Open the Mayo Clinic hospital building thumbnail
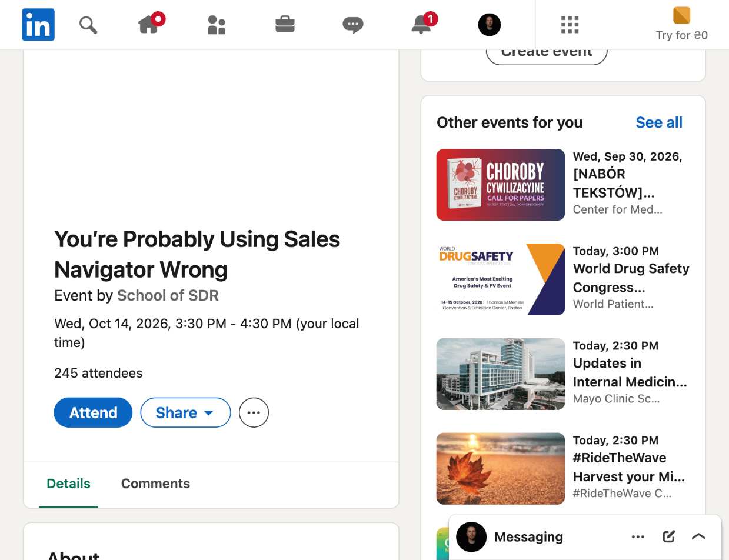729x560 pixels. pyautogui.click(x=501, y=374)
